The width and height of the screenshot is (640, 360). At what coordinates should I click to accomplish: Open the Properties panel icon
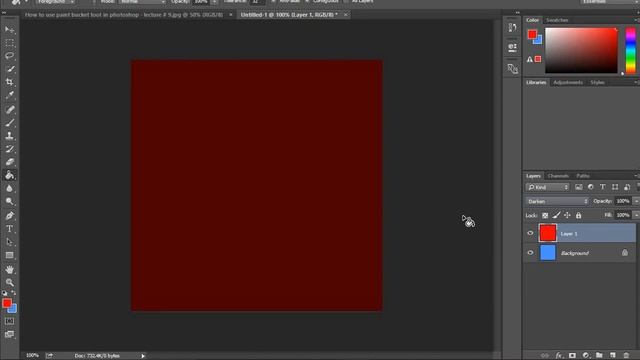pos(513,47)
